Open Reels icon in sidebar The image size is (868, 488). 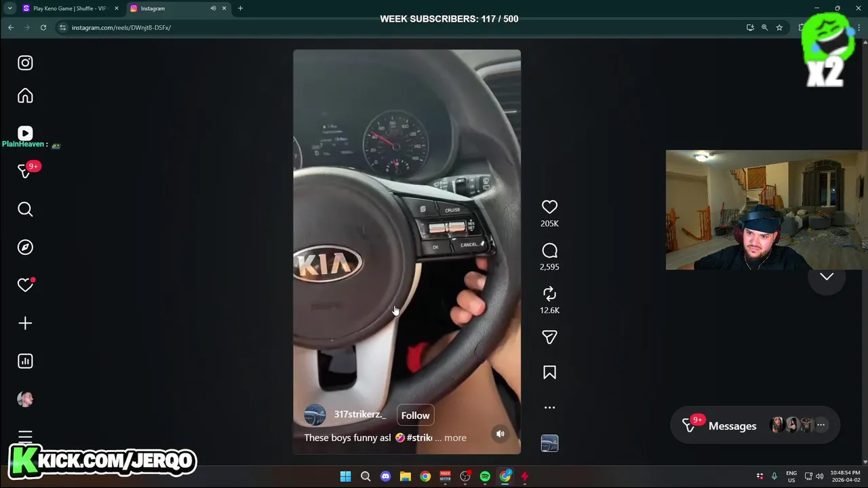coord(25,134)
